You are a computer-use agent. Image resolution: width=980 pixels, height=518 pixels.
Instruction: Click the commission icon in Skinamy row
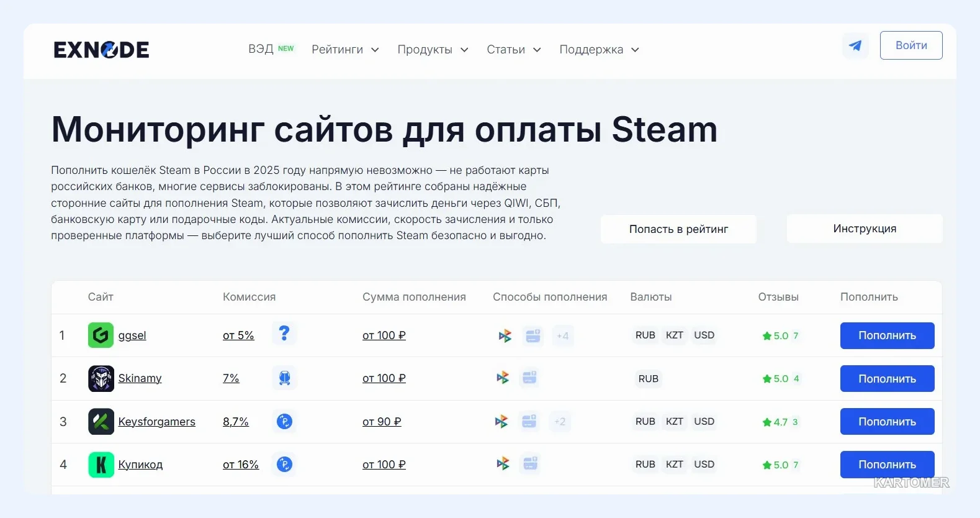[284, 378]
